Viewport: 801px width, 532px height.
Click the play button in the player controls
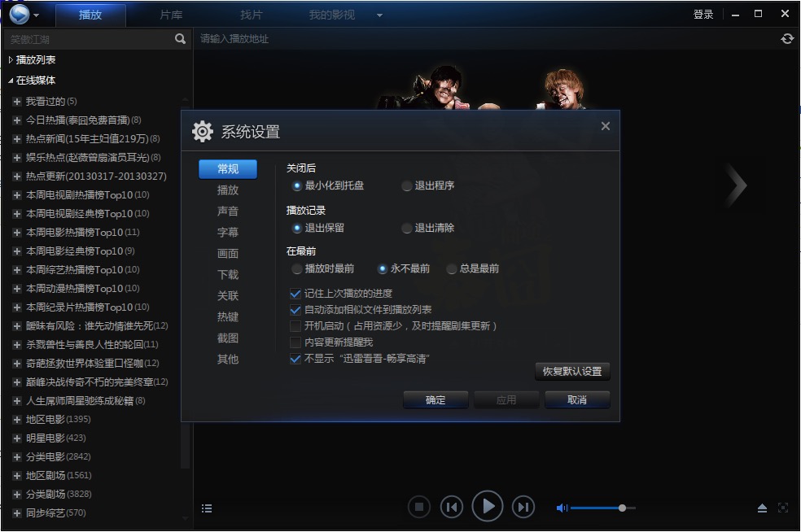pyautogui.click(x=488, y=507)
